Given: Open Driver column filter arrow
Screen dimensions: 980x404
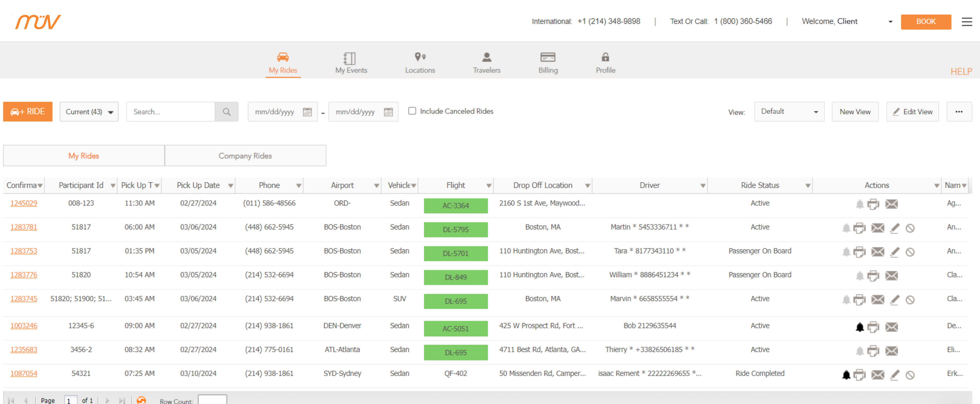Looking at the screenshot, I should tap(703, 185).
